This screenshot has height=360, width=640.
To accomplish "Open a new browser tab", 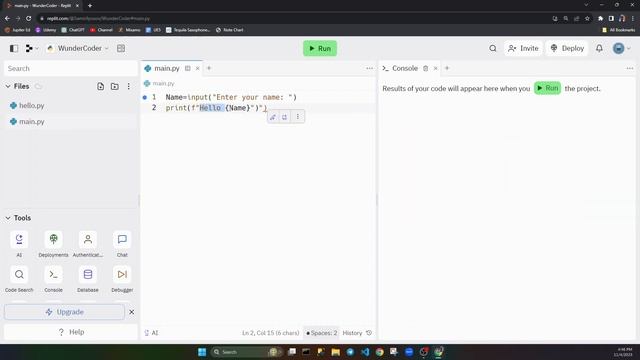I will pos(90,6).
